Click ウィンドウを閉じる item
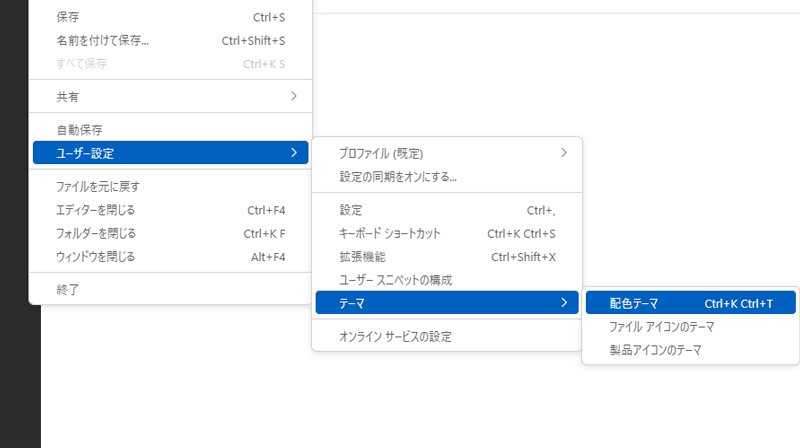The image size is (800, 448). [x=170, y=257]
